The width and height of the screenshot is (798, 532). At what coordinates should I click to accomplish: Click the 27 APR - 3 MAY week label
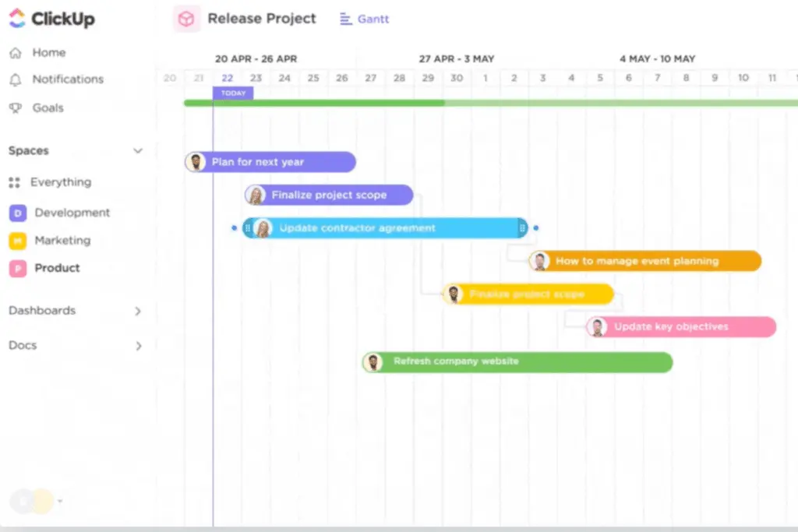click(x=457, y=59)
